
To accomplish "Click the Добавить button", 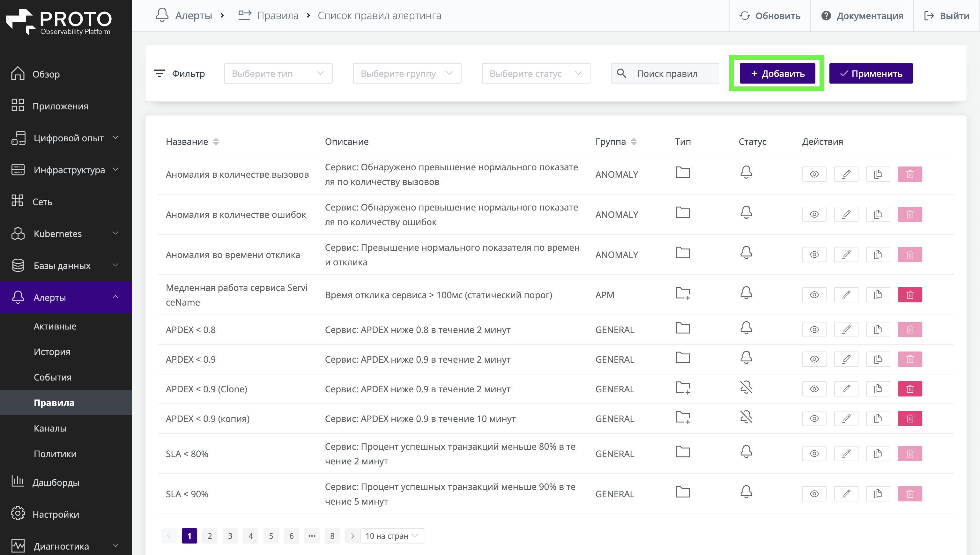I will [777, 73].
